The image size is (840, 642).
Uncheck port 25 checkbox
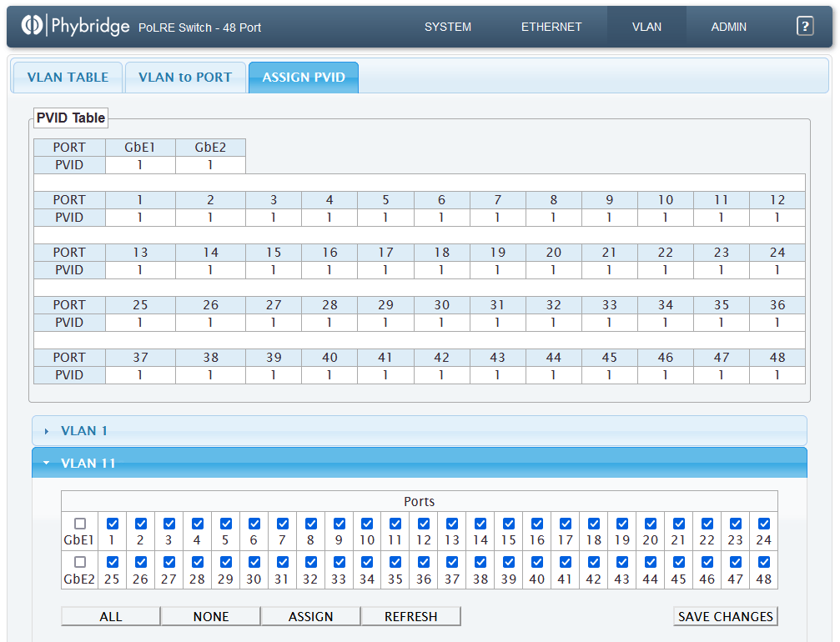point(113,562)
